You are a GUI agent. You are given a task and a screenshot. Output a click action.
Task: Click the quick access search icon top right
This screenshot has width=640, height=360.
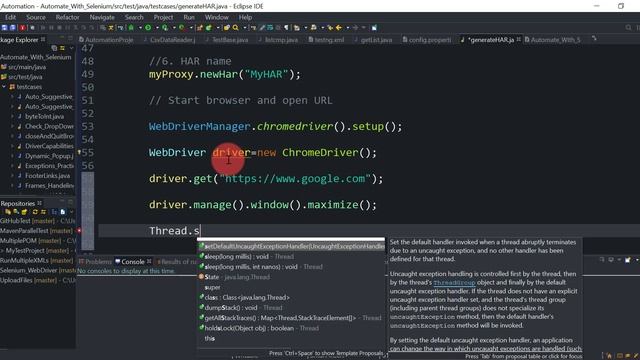[x=629, y=28]
